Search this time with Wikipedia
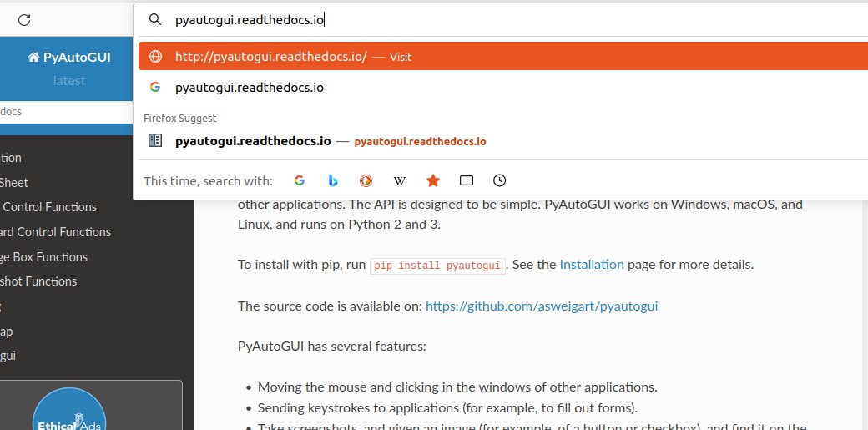Viewport: 868px width, 430px height. click(x=400, y=180)
